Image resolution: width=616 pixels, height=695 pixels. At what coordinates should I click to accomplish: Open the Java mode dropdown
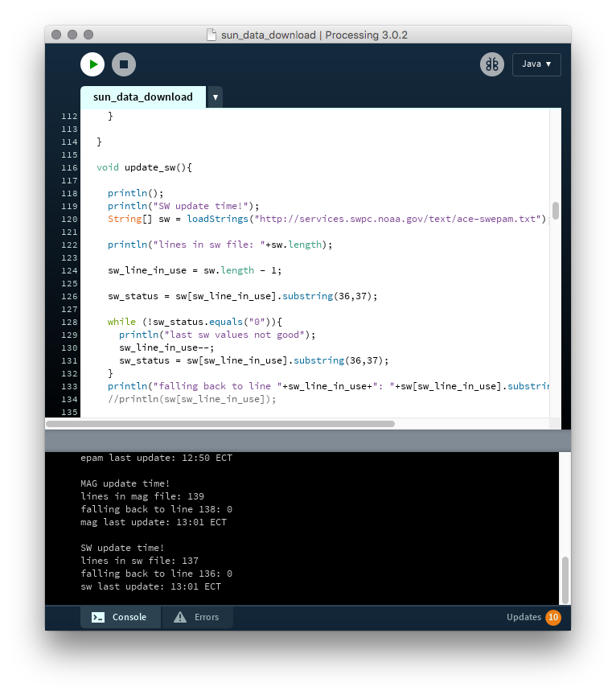(536, 64)
